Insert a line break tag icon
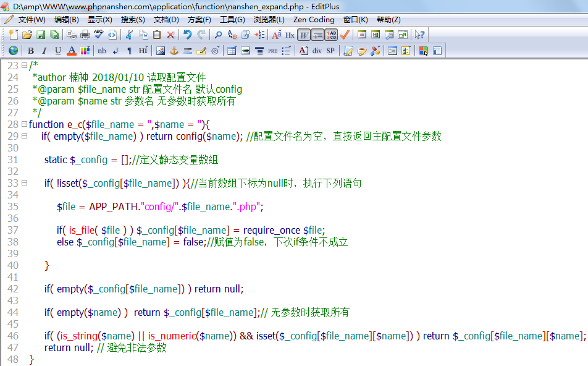Screen dimensions: 588x366 tap(115, 51)
